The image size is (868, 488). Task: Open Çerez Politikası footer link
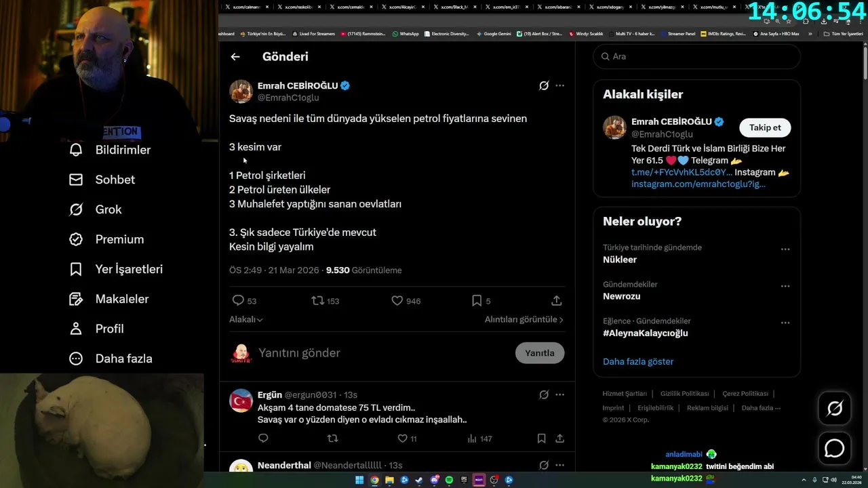pyautogui.click(x=745, y=394)
